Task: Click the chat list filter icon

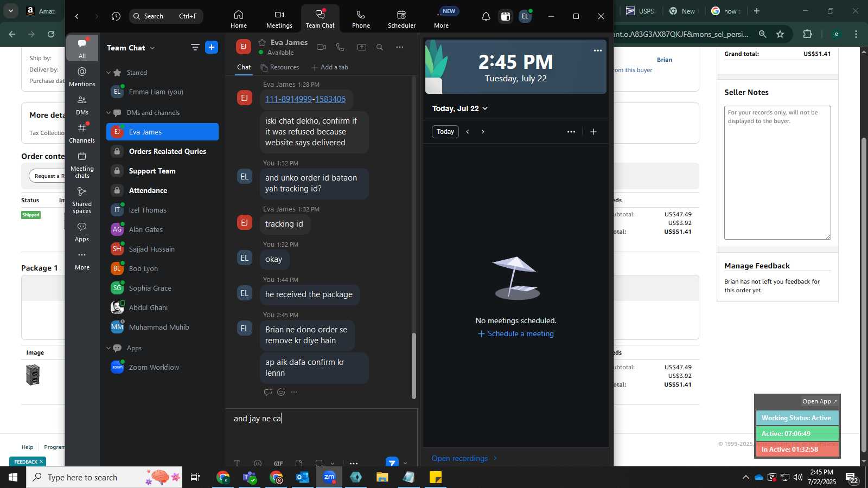Action: coord(195,48)
